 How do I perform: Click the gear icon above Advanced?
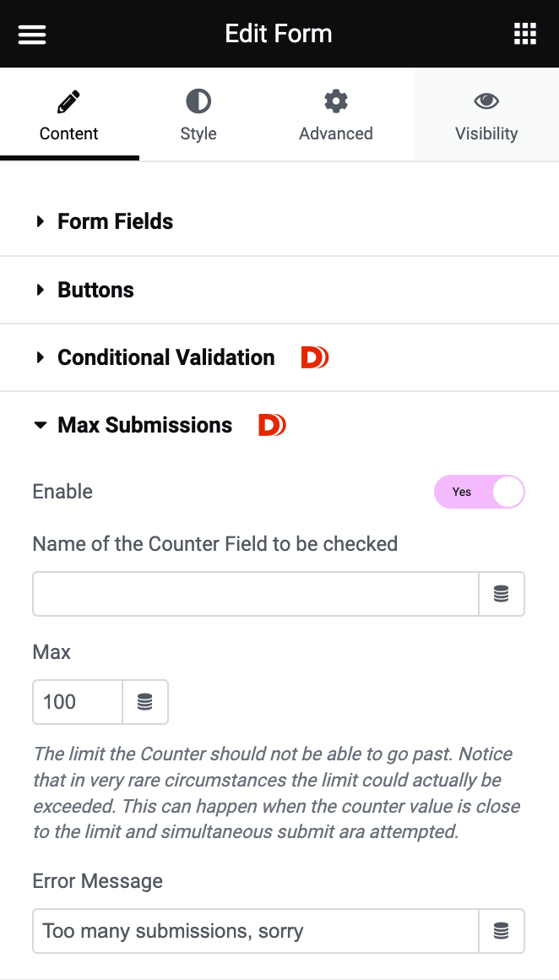pyautogui.click(x=336, y=100)
